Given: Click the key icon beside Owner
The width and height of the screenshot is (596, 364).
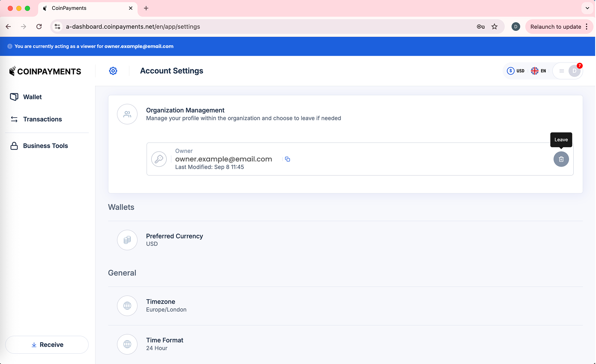Looking at the screenshot, I should [x=159, y=159].
